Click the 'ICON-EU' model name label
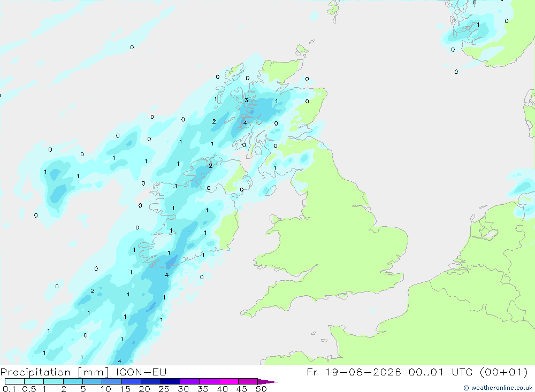 [141, 372]
